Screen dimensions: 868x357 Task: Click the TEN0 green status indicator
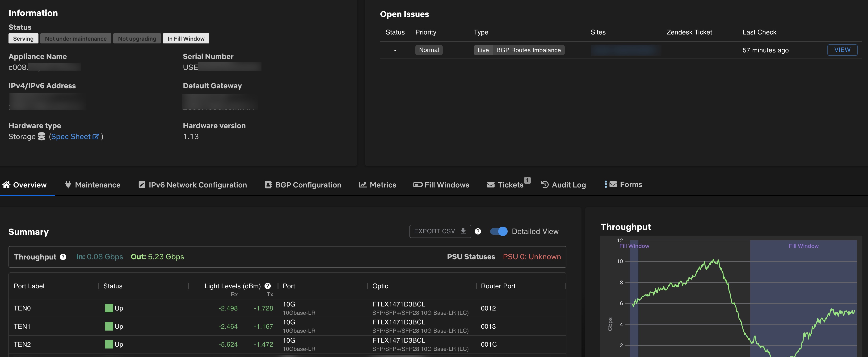point(109,308)
